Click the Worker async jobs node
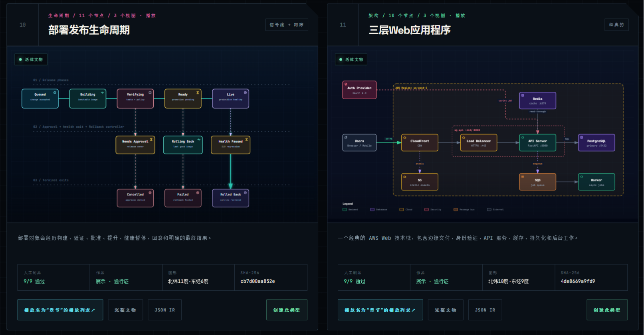 (x=596, y=182)
